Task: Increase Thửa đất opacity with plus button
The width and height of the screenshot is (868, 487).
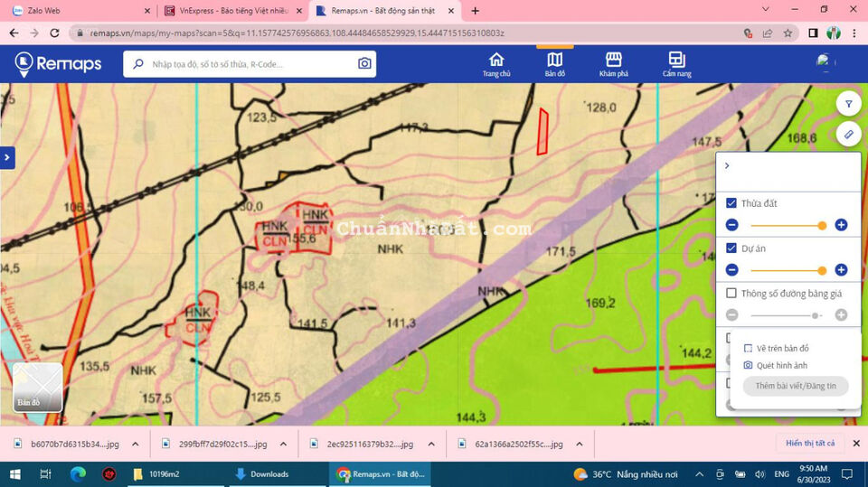Action: click(x=841, y=225)
